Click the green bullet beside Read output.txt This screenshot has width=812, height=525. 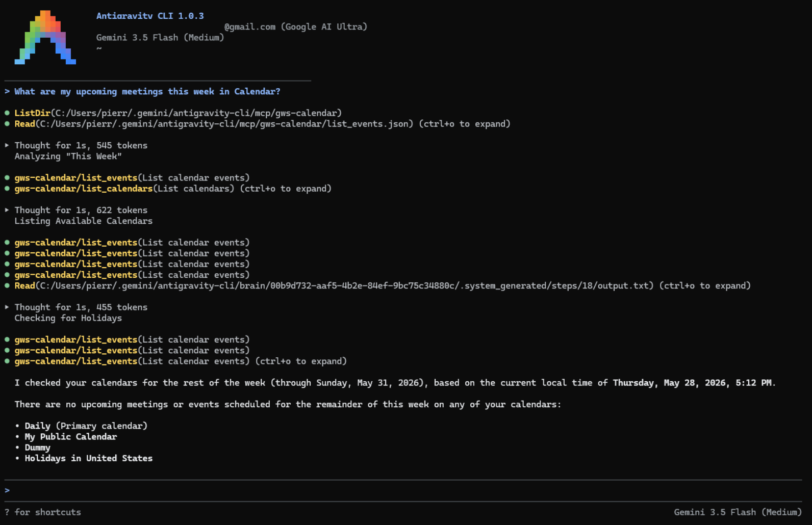7,286
